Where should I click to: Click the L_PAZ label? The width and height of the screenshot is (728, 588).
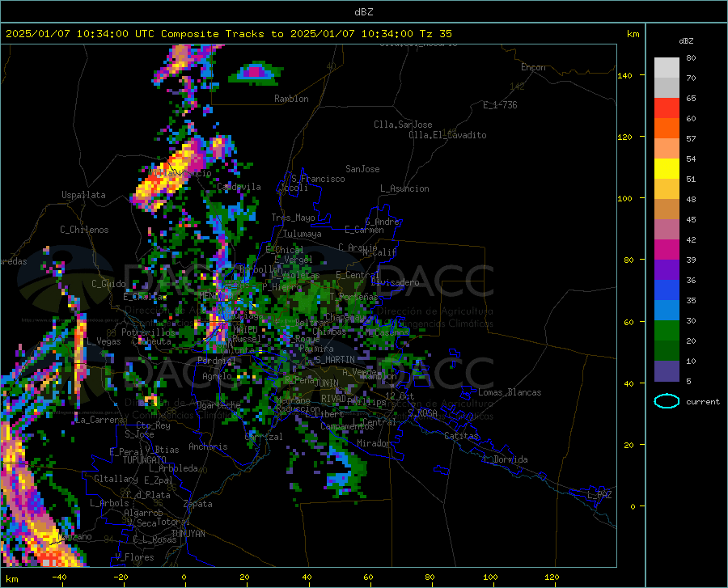pyautogui.click(x=599, y=495)
